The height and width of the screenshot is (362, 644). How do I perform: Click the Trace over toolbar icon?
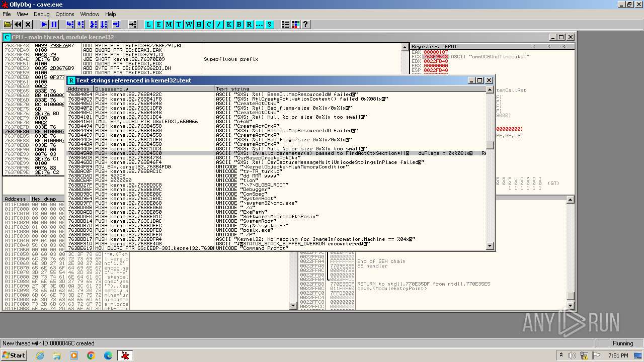pyautogui.click(x=104, y=24)
